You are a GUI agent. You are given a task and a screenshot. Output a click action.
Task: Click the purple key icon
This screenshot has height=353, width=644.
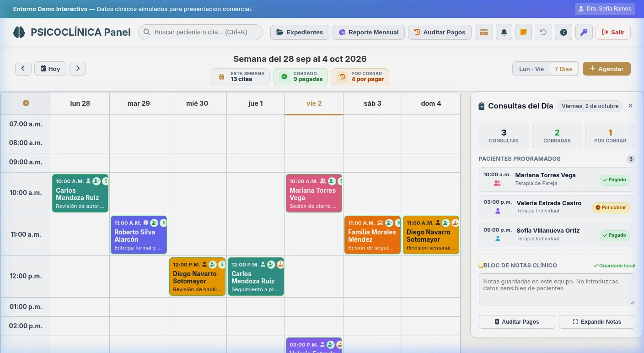coord(584,32)
